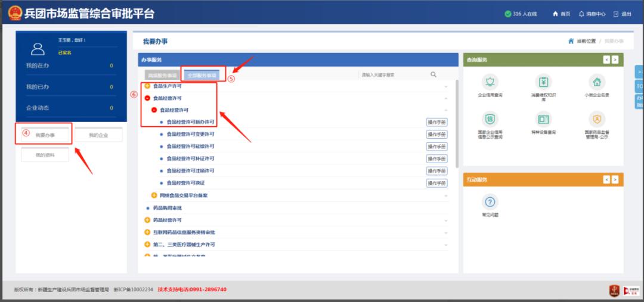Expand 第二、三类医疗器械生产许可 plus icon
644x302 pixels.
(x=147, y=244)
